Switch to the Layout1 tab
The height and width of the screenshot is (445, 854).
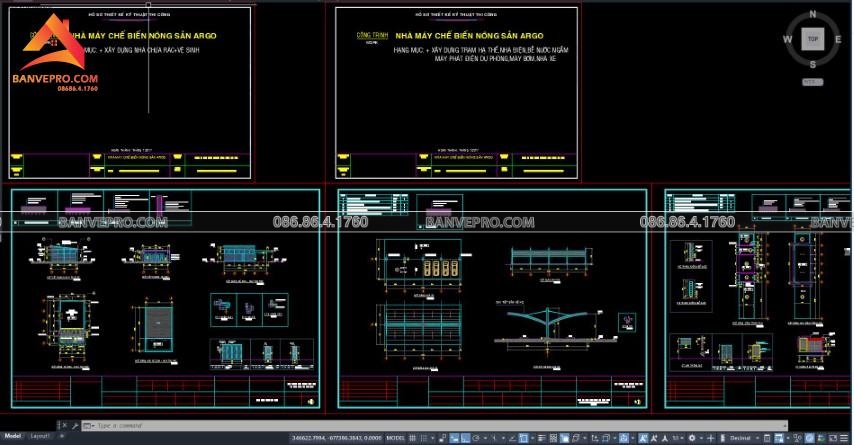click(x=40, y=436)
